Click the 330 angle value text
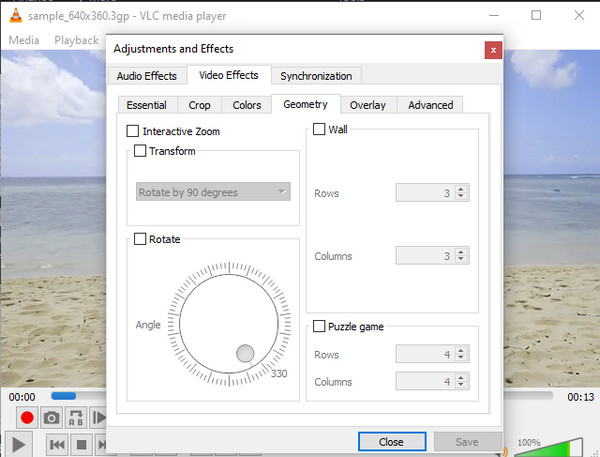 [x=279, y=373]
